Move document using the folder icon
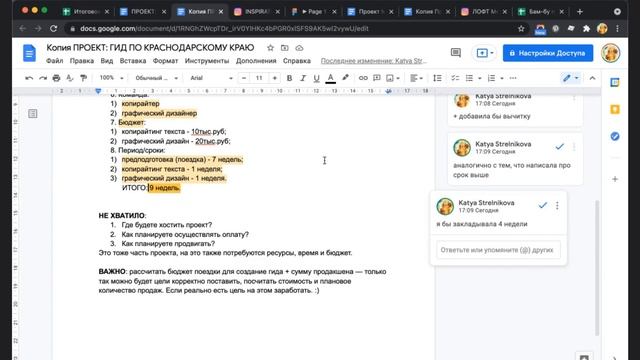The width and height of the screenshot is (640, 360). coord(284,48)
